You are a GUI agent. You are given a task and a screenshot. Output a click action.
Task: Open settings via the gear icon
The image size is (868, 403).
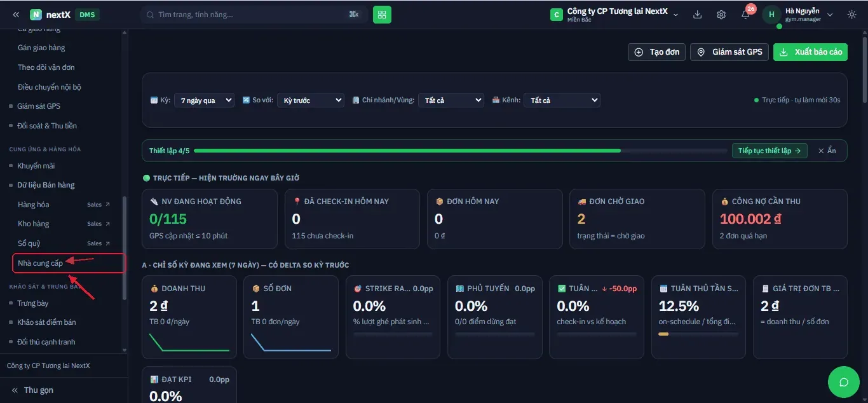point(721,15)
